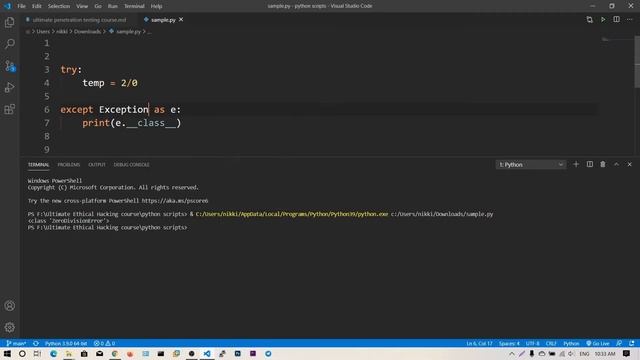The height and width of the screenshot is (360, 640).
Task: Open the terminal selector dropdown 1: Python
Action: pyautogui.click(x=531, y=164)
